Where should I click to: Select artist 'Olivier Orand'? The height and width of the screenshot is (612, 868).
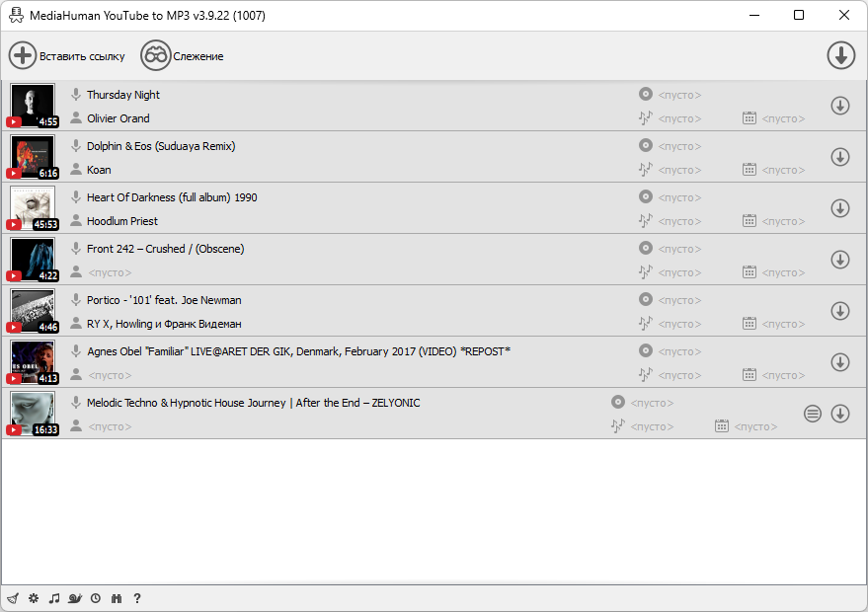tap(118, 118)
